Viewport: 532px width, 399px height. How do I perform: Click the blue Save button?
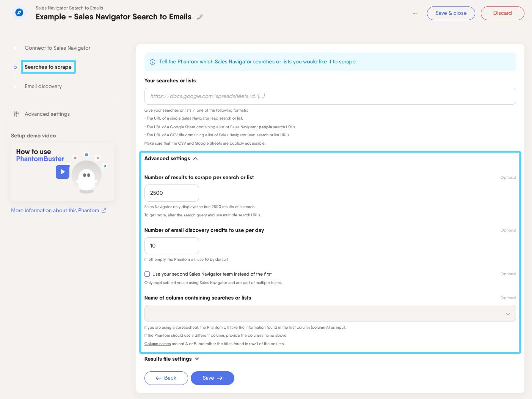[x=212, y=378]
